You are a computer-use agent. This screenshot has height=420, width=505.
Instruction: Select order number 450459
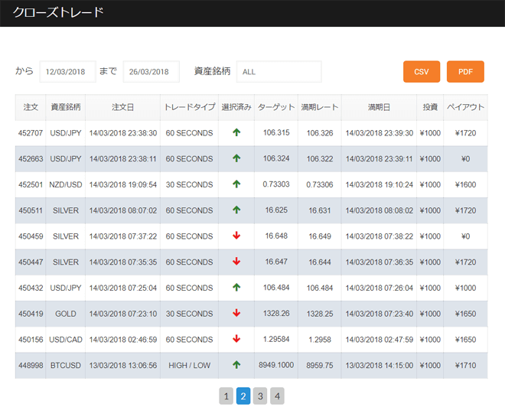31,236
